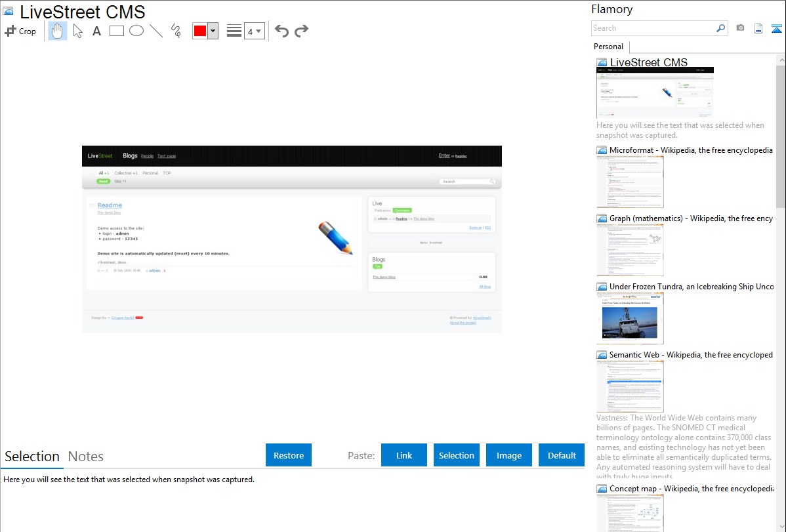This screenshot has width=786, height=532.
Task: Click the Search box inside the snapshot
Action: pyautogui.click(x=467, y=182)
